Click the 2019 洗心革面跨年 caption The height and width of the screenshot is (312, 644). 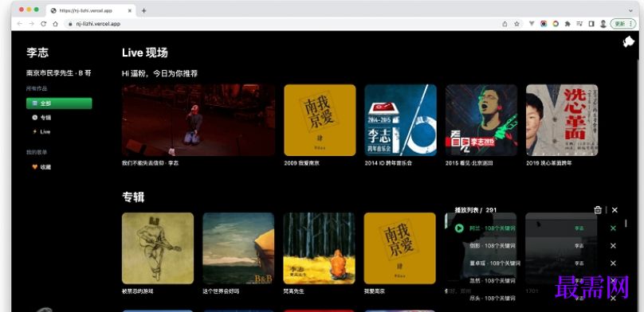point(548,163)
